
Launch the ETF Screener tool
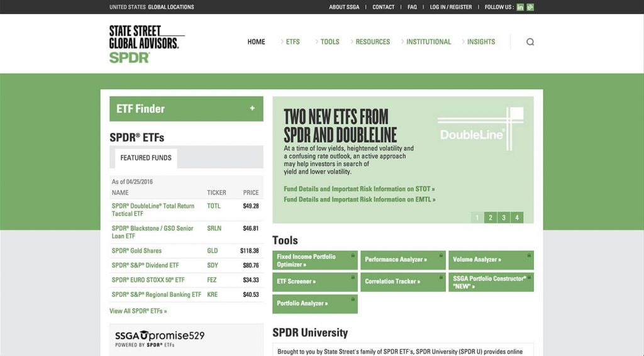point(315,282)
